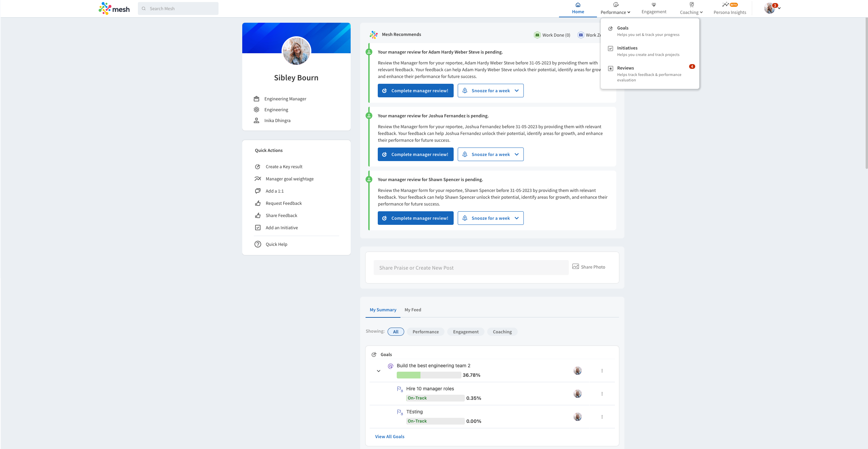Switch to the My Feed tab

tap(412, 310)
